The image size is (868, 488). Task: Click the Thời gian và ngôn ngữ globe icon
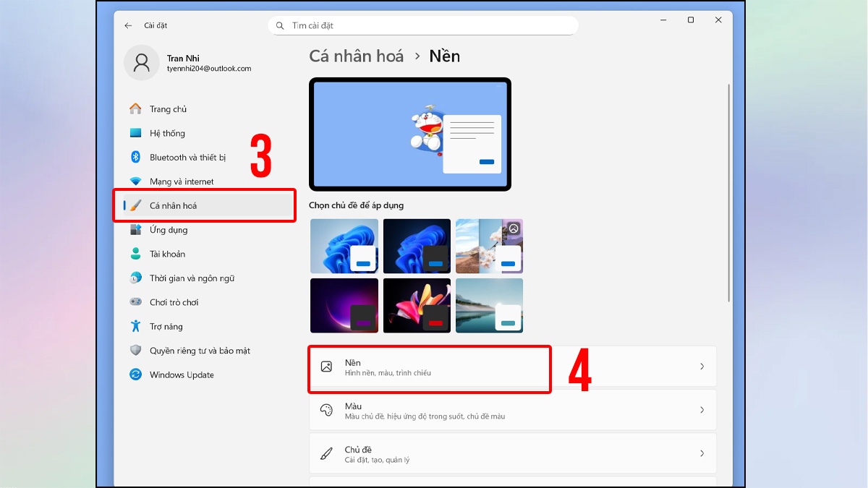coord(135,278)
